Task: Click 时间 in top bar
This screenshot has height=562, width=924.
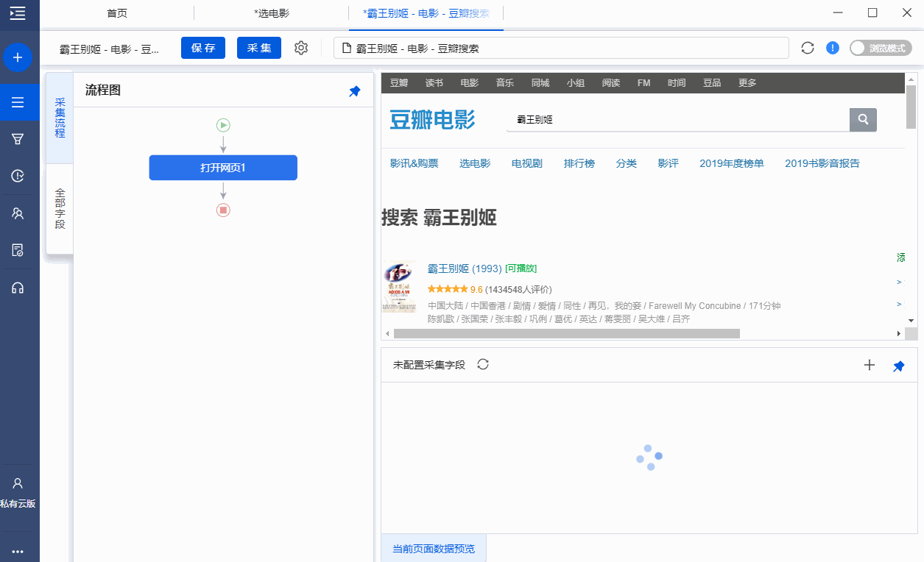Action: click(x=677, y=83)
